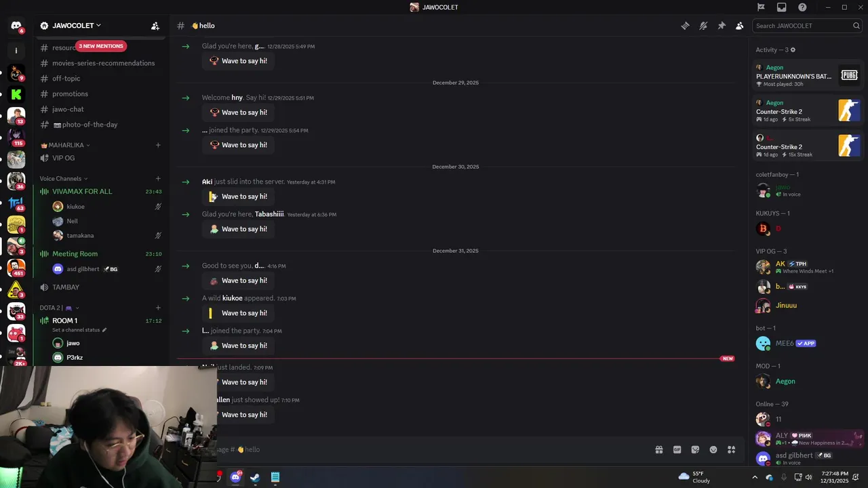
Task: Add a channel to DOTA 2 category
Action: [158, 308]
